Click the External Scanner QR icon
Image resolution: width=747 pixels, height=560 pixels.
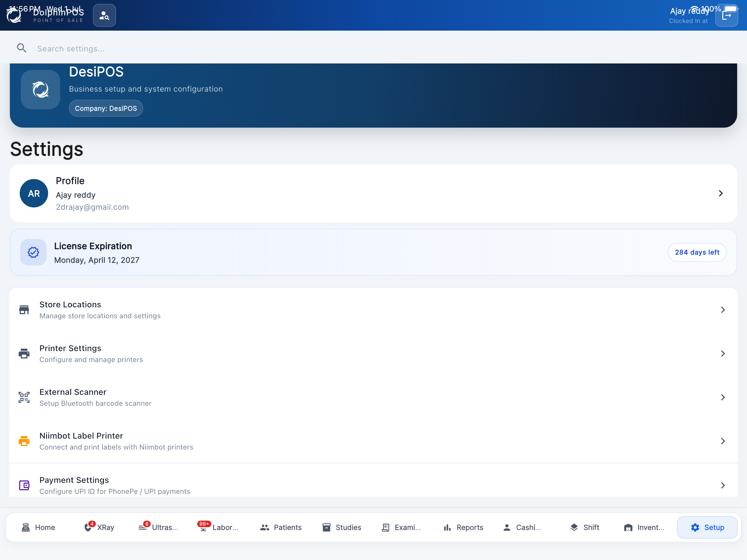coord(24,397)
